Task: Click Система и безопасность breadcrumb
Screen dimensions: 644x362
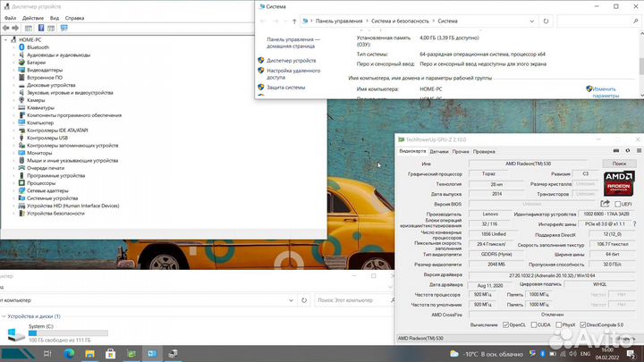Action: tap(400, 21)
